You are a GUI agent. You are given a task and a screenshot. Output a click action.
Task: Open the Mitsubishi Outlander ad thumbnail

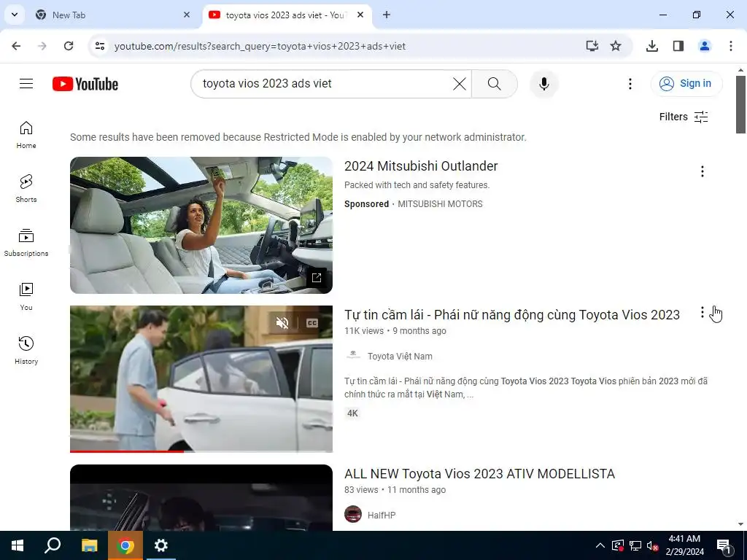coord(201,225)
